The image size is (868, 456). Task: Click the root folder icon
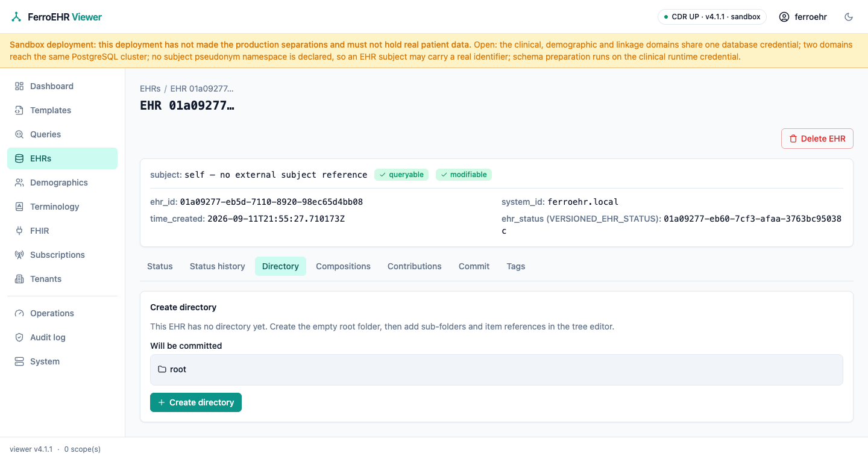coord(162,369)
